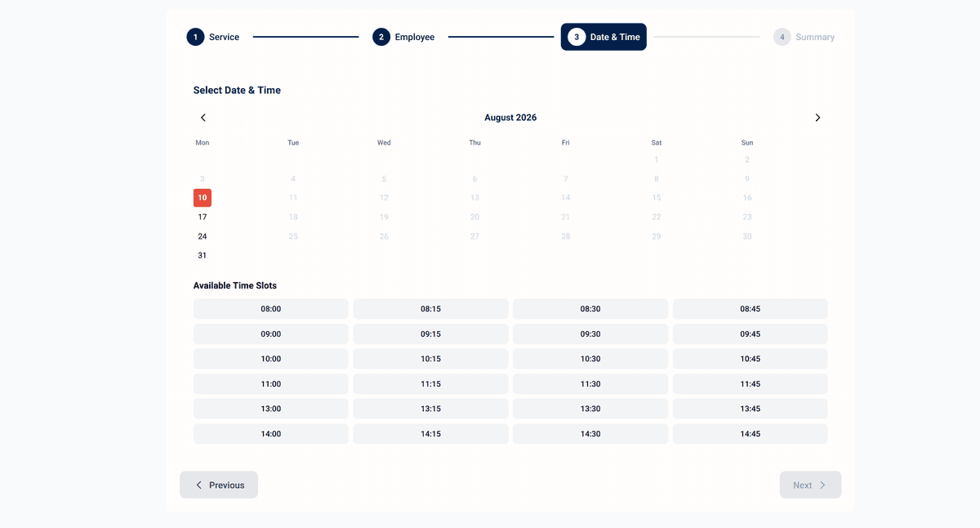The height and width of the screenshot is (528, 980).
Task: Click the Select Date & Time heading
Action: (x=237, y=91)
